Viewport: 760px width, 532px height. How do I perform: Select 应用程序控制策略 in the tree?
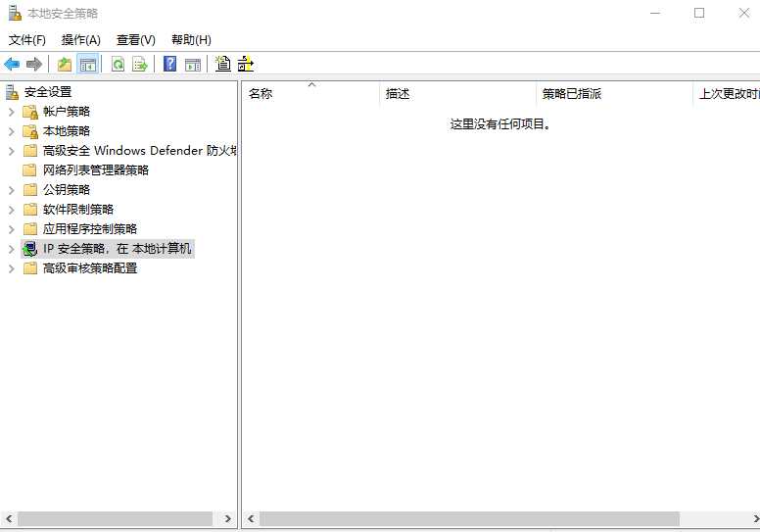(x=90, y=229)
